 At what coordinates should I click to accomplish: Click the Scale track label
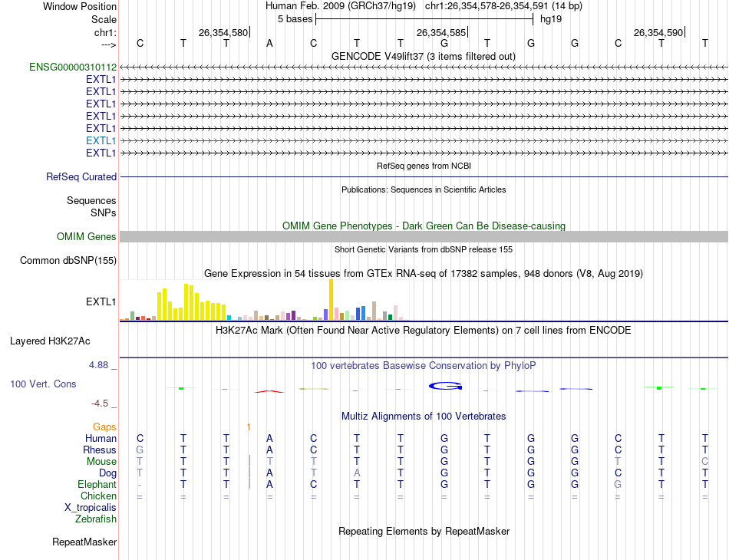(104, 19)
